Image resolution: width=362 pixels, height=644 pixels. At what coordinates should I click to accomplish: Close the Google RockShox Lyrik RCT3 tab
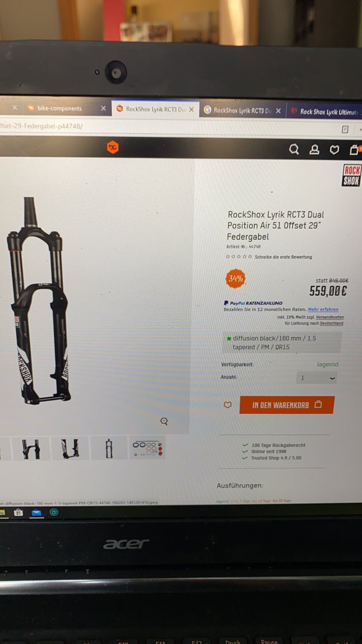[x=278, y=111]
